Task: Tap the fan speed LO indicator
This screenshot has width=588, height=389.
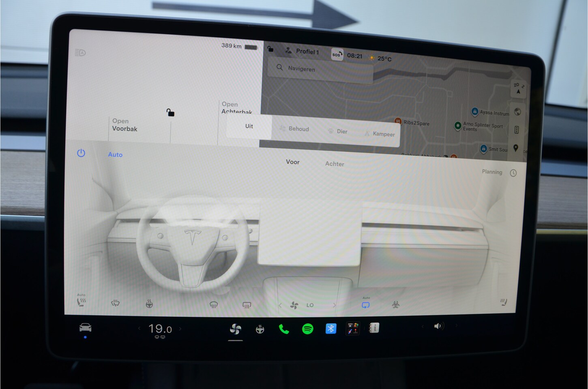Action: tap(310, 306)
